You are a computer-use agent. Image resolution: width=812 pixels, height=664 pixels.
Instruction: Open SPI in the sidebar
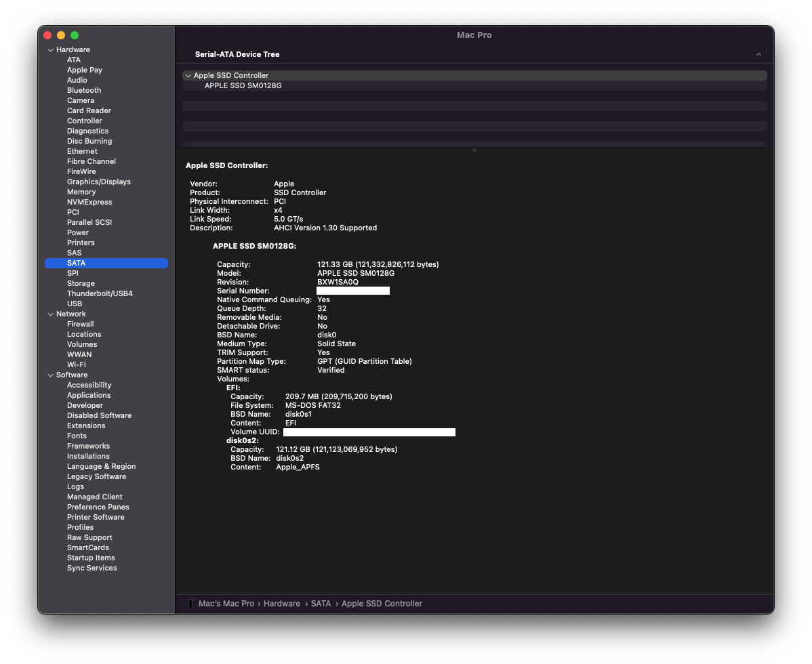pyautogui.click(x=73, y=273)
